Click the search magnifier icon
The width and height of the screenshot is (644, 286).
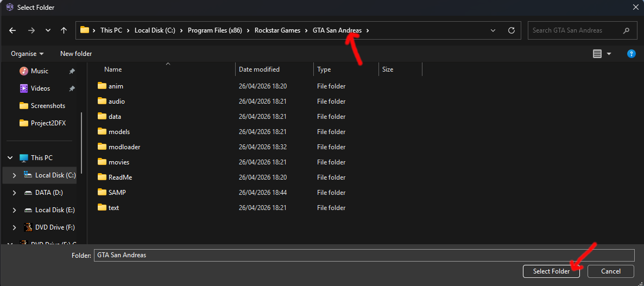pos(626,30)
